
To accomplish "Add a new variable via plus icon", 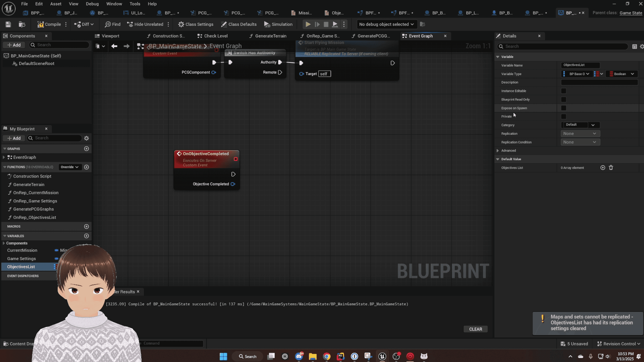I will coord(86,236).
